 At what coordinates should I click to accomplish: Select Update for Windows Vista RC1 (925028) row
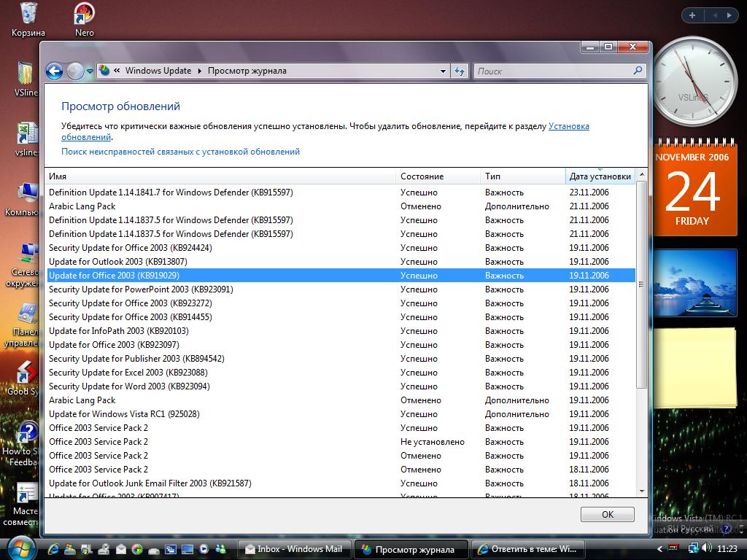[x=124, y=414]
